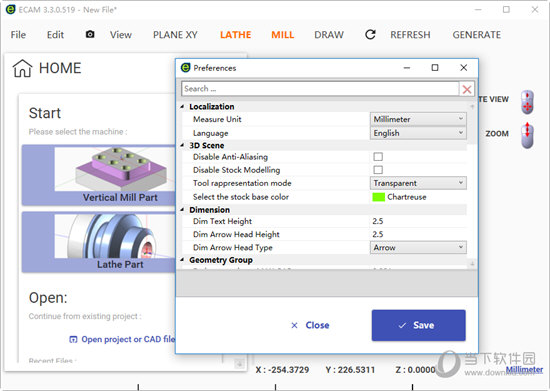Click the preferences list scroll up arrow

tap(472, 107)
